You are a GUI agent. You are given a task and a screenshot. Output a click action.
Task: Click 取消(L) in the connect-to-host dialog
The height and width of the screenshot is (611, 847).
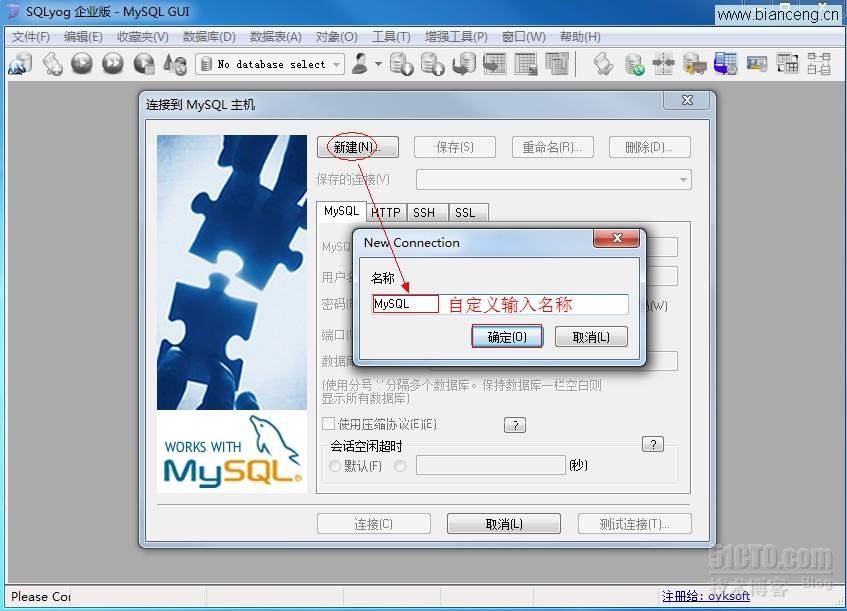(503, 523)
